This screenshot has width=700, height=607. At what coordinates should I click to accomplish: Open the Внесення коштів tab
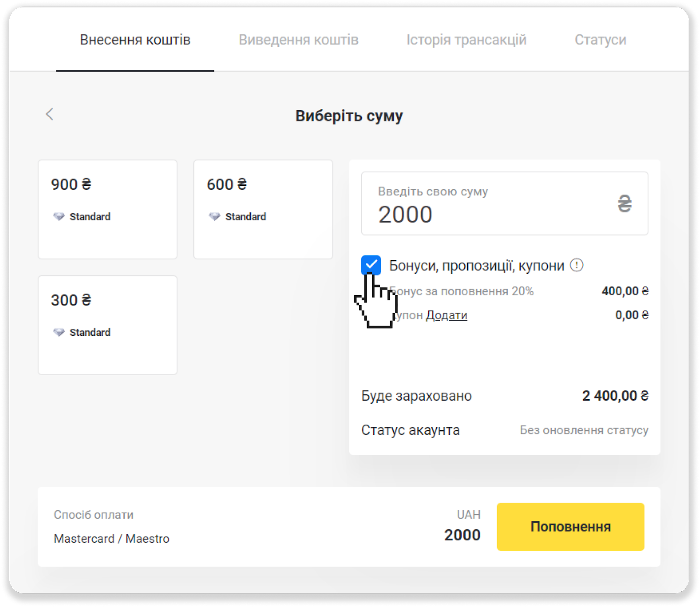135,40
